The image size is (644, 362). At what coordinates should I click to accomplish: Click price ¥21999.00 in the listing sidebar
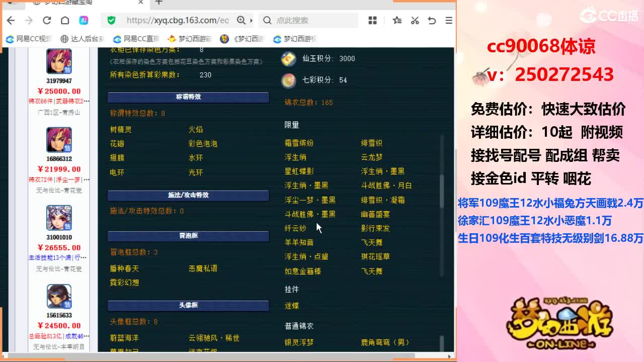[59, 169]
